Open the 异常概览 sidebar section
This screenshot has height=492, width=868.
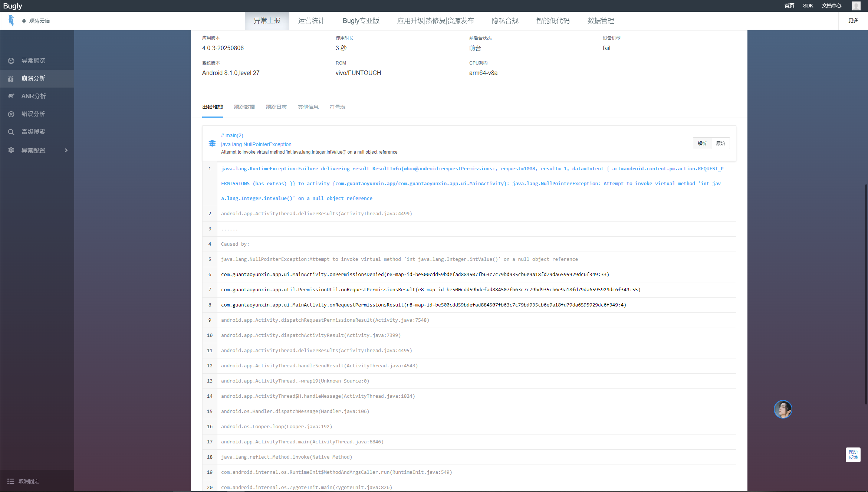33,60
